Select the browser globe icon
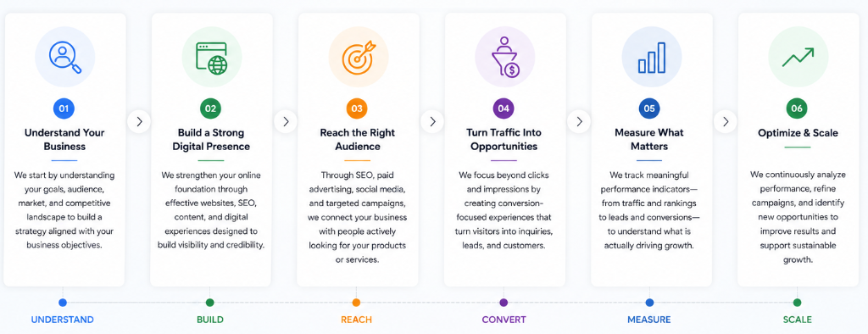The width and height of the screenshot is (868, 334). tap(211, 58)
